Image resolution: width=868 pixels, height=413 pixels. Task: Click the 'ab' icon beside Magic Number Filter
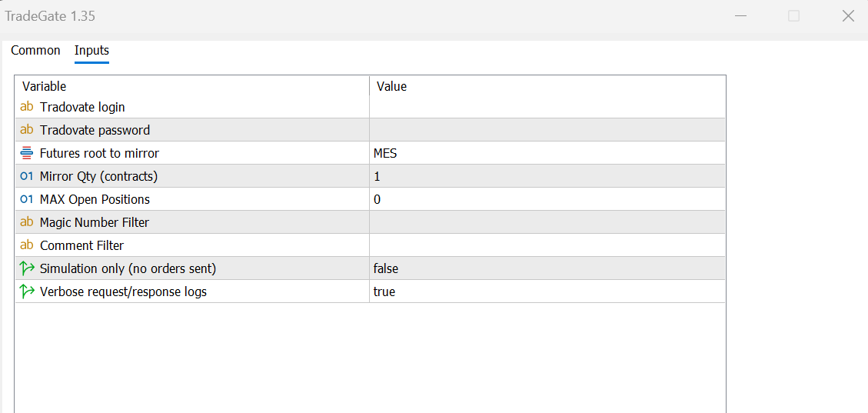click(27, 222)
